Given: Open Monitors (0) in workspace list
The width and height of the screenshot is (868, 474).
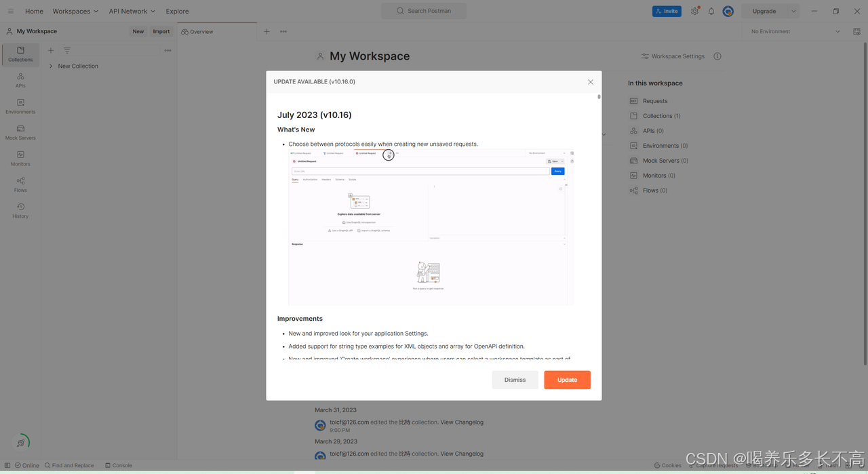Looking at the screenshot, I should click(x=652, y=176).
